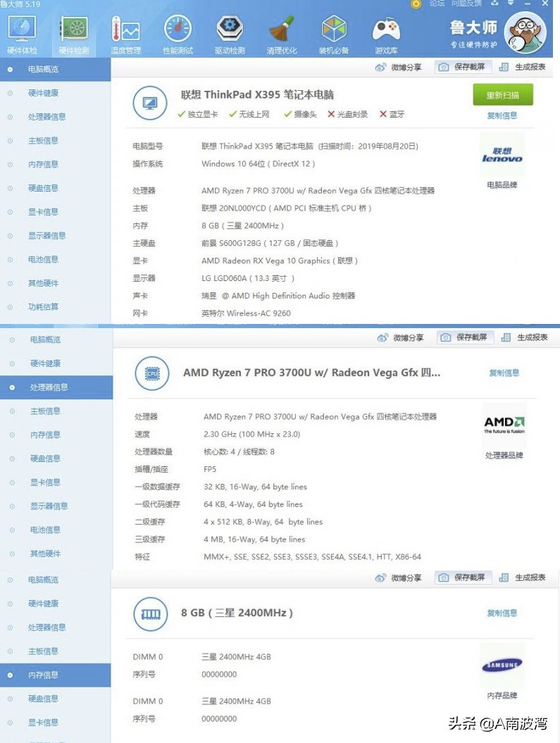Open 电脑概览 in the middle sidebar
560x743 pixels.
[56, 339]
